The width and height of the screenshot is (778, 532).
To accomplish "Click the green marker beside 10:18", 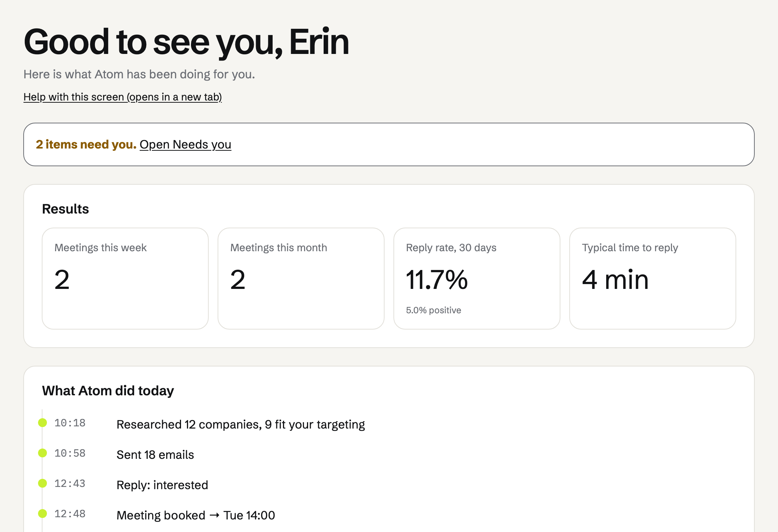I will coord(42,423).
